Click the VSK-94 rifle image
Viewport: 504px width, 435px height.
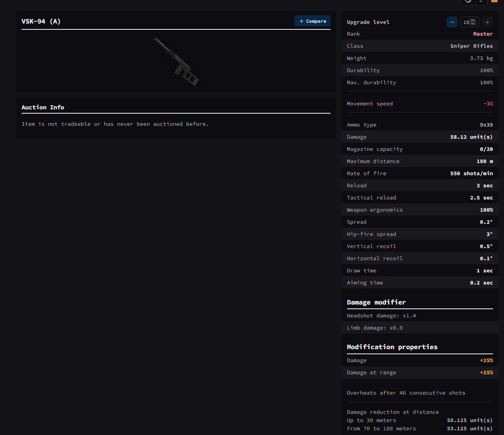point(176,61)
